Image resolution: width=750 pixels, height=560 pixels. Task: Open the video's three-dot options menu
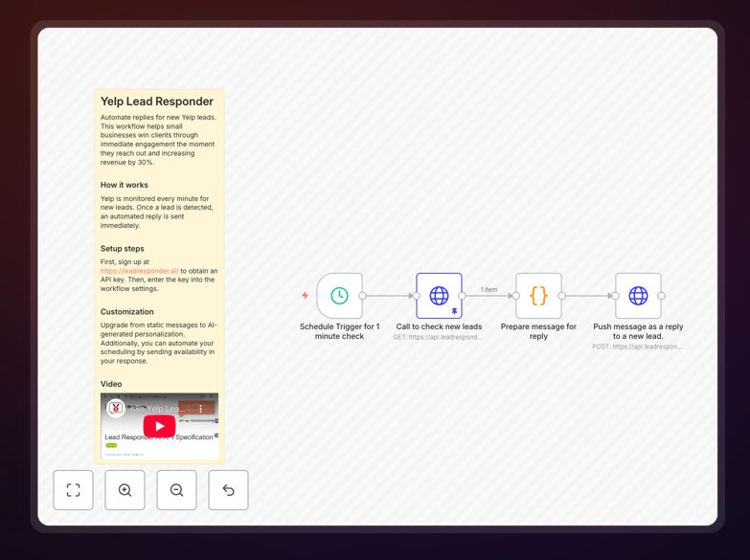click(x=200, y=409)
